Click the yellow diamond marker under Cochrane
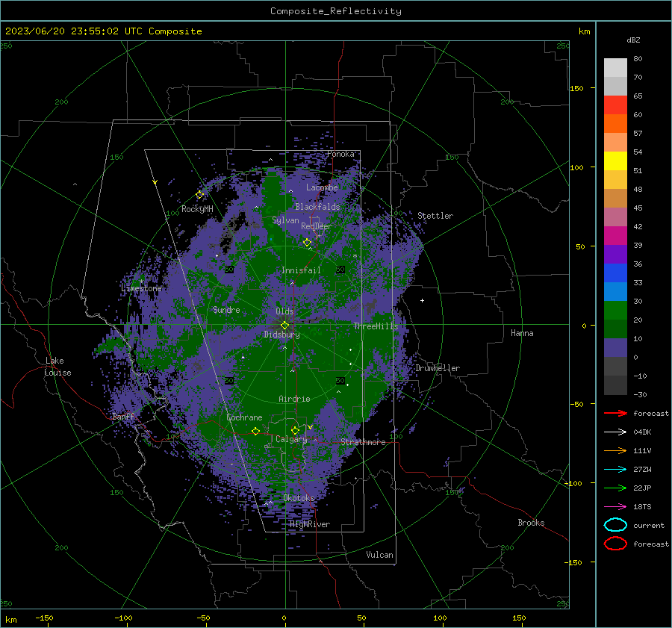The height and width of the screenshot is (628, 672). tap(255, 431)
